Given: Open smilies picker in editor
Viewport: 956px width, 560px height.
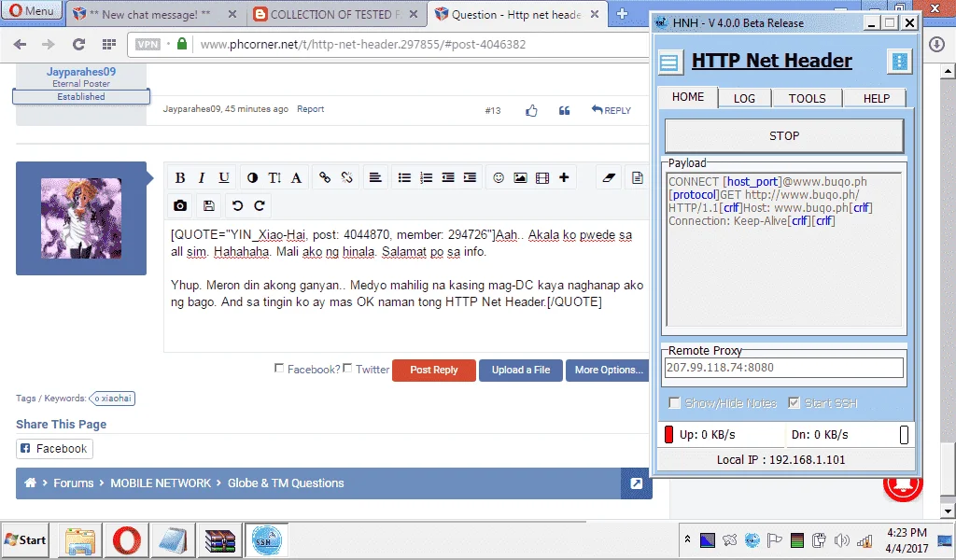Looking at the screenshot, I should coord(499,178).
